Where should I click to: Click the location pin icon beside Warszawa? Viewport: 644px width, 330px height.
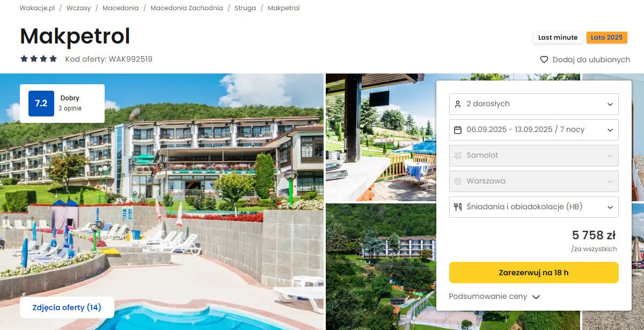click(458, 181)
